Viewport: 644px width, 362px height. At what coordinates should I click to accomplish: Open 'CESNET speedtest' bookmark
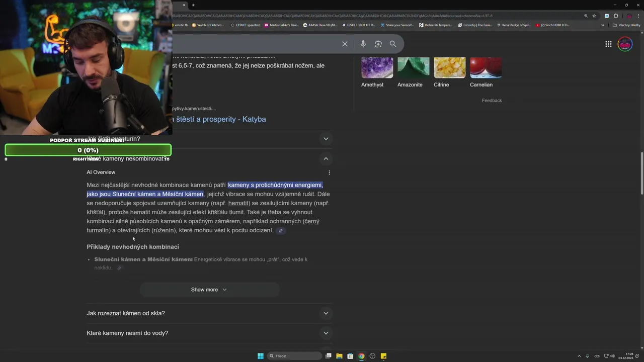246,25
